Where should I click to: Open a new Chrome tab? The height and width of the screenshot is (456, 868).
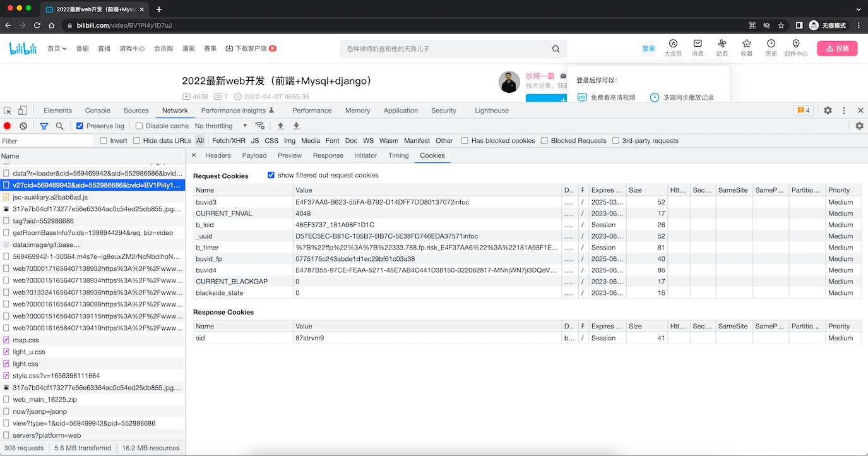tap(159, 9)
